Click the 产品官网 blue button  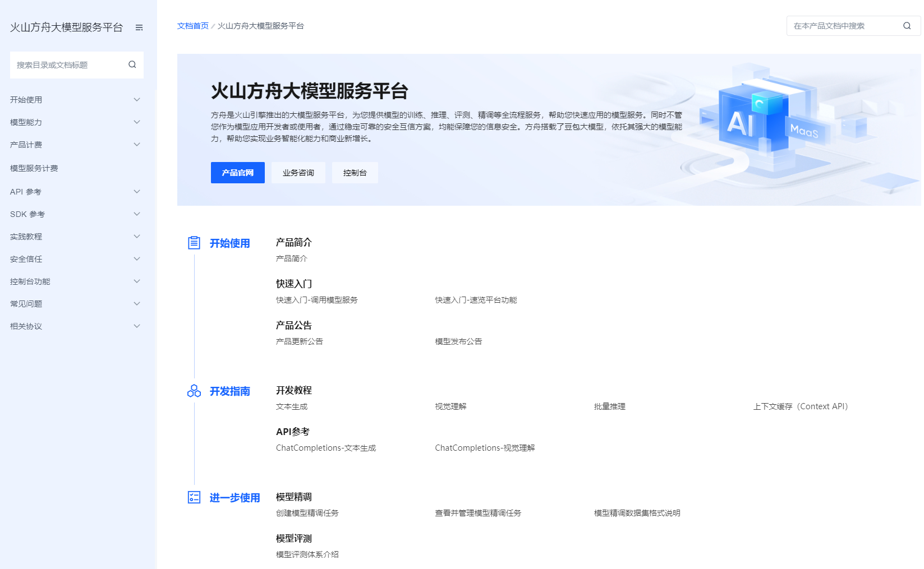click(238, 173)
